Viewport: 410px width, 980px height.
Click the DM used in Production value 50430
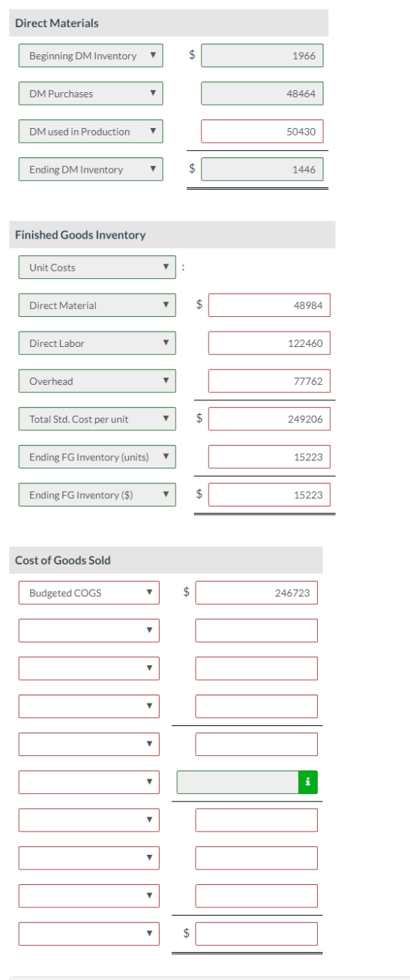pos(262,132)
